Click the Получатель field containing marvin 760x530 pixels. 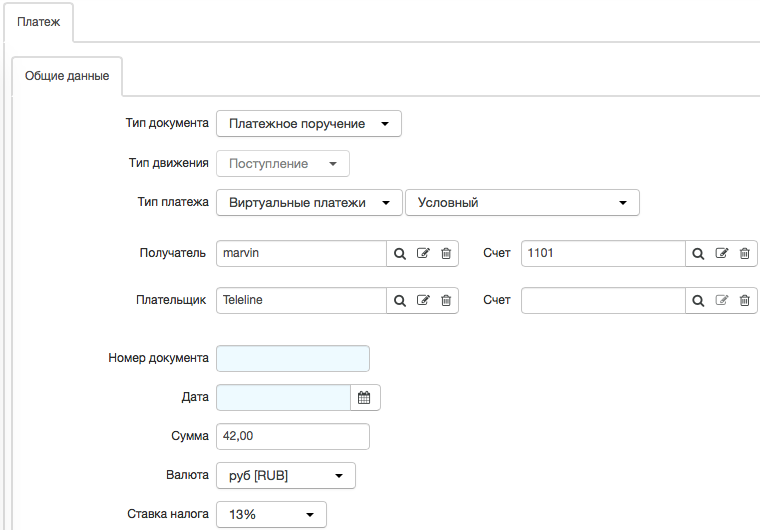click(301, 253)
